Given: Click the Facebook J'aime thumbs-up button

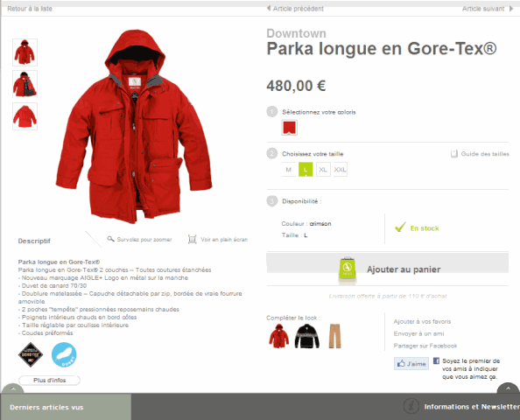Looking at the screenshot, I should (411, 364).
